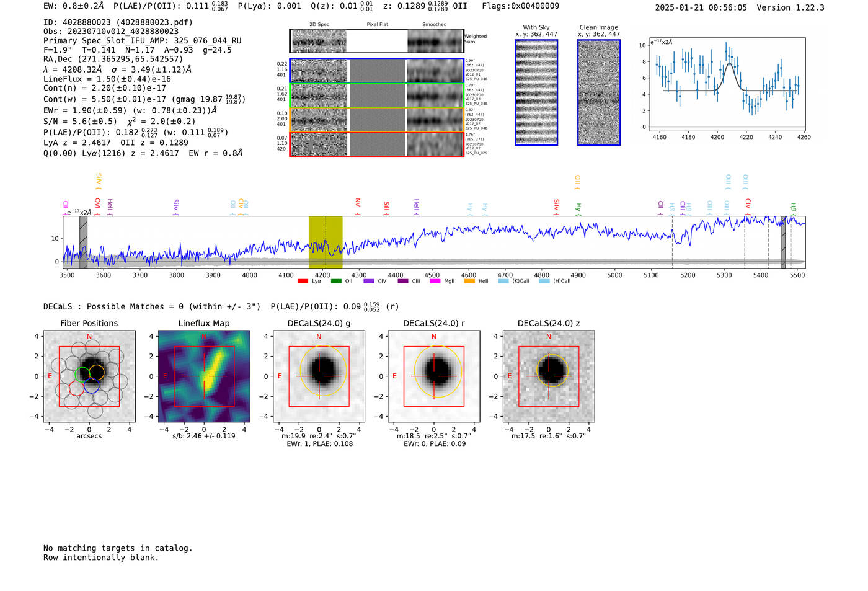
Task: Click the red Lyα legend swatch
Action: pyautogui.click(x=303, y=282)
